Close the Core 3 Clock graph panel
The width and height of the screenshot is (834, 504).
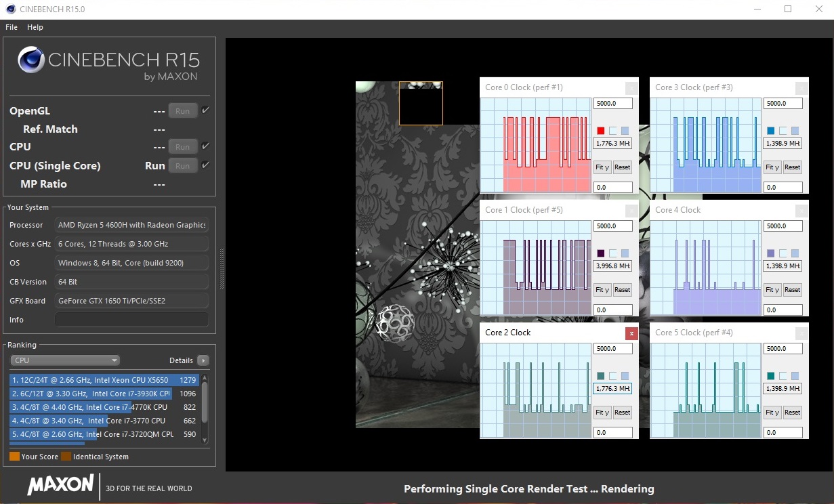(x=801, y=88)
